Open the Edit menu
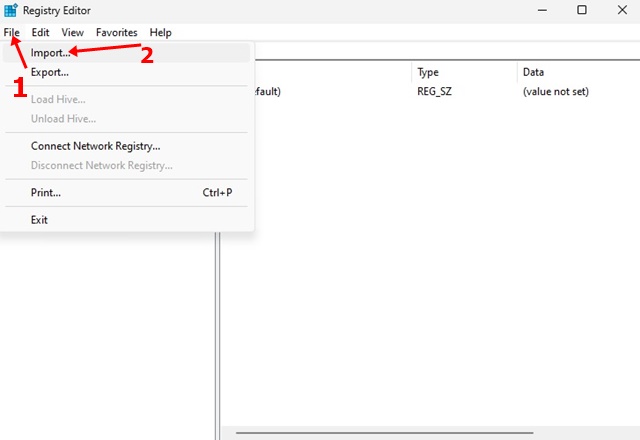 point(40,32)
